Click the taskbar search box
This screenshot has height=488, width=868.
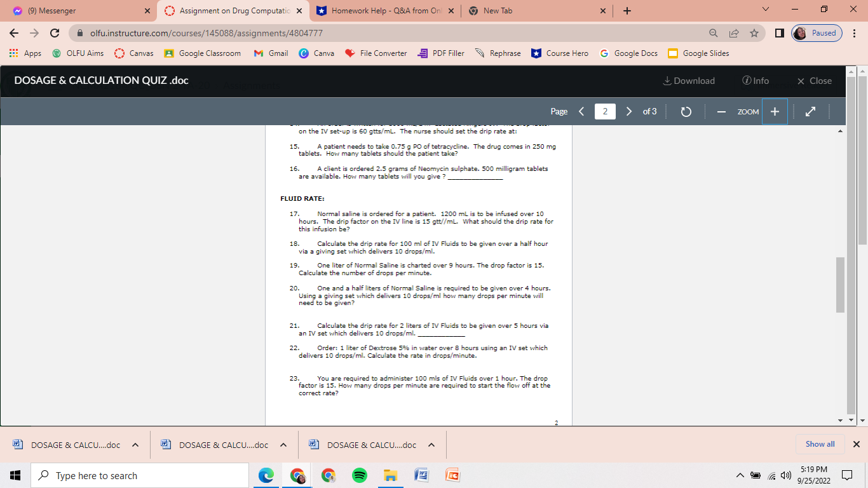point(140,475)
